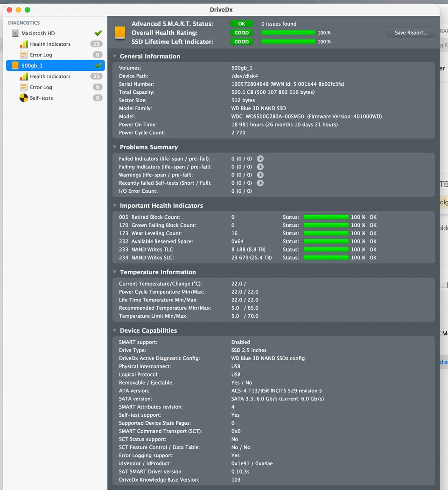This screenshot has height=490, width=448.
Task: Click the bar chart icon for 500gb_1 Health Indicators
Action: click(x=24, y=76)
